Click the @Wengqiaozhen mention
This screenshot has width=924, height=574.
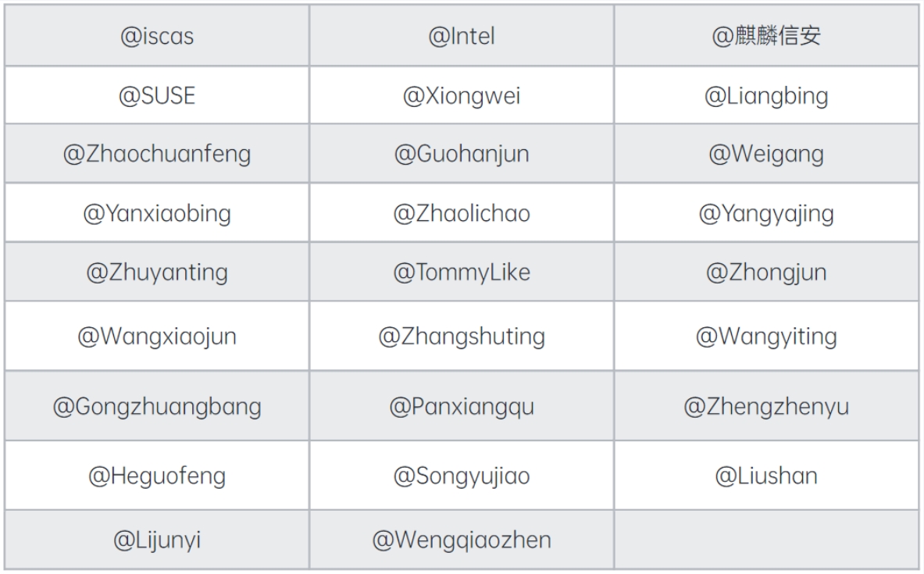tap(462, 540)
